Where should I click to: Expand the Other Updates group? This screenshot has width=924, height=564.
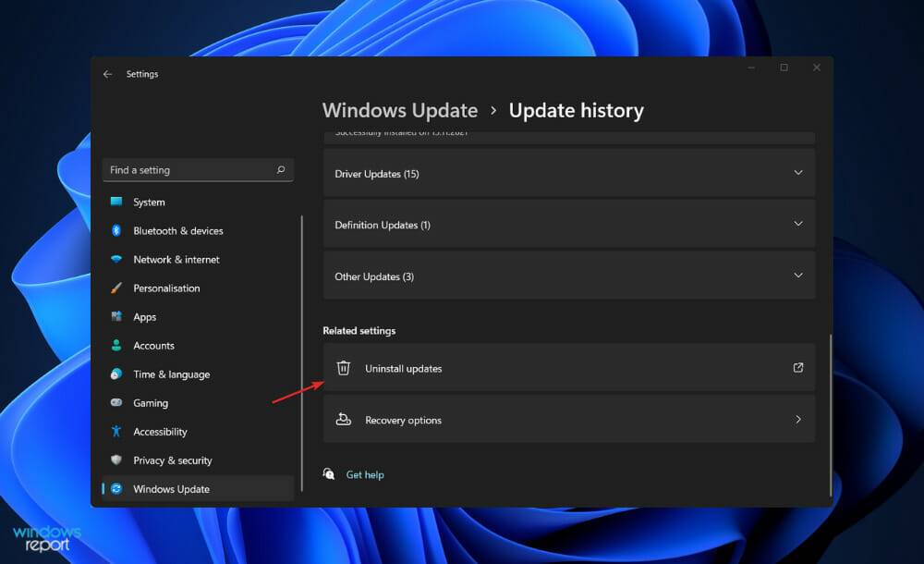[798, 276]
